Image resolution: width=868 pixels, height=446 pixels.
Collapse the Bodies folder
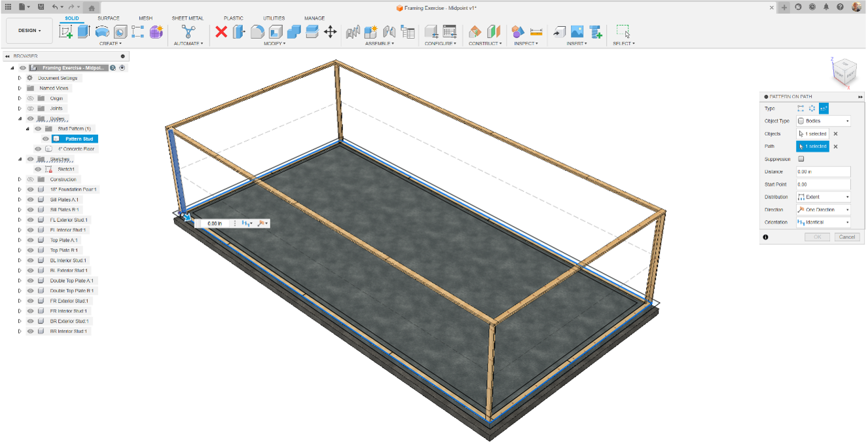[x=20, y=119]
